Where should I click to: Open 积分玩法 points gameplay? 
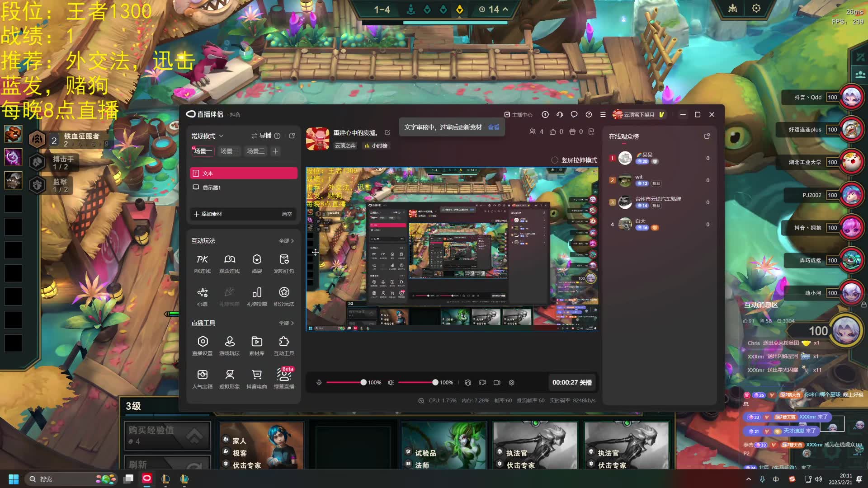tap(284, 297)
